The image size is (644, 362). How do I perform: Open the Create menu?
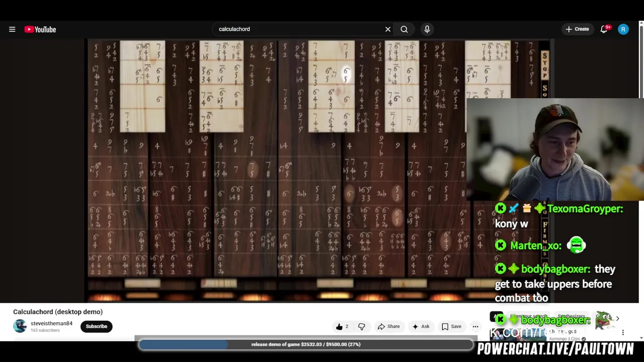pos(577,29)
